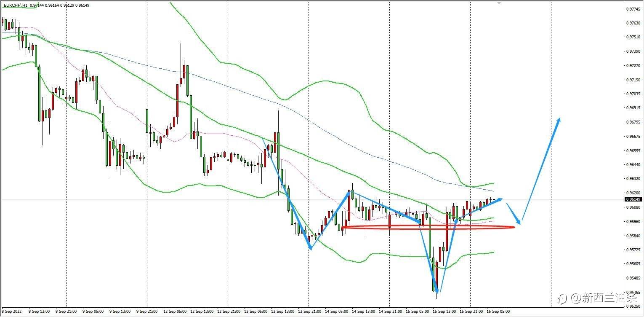The image size is (644, 317).
Task: Click the 0.97745 price scale label
Action: [x=633, y=8]
